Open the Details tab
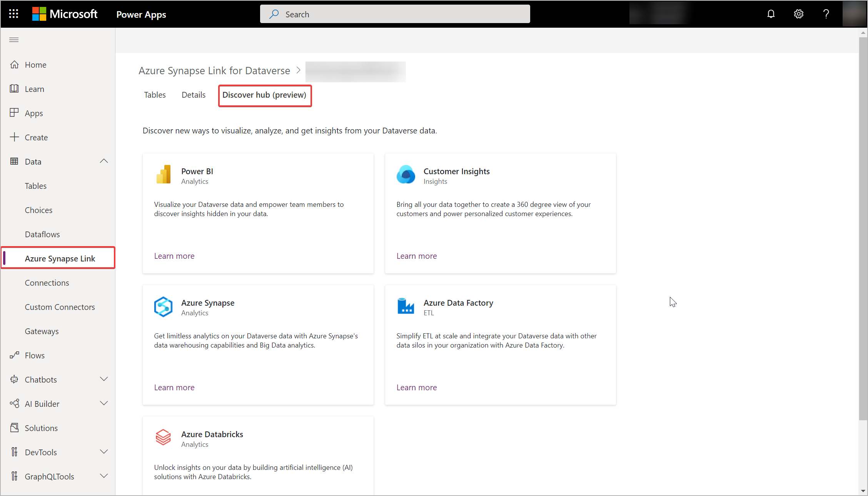Viewport: 868px width, 496px height. point(194,95)
